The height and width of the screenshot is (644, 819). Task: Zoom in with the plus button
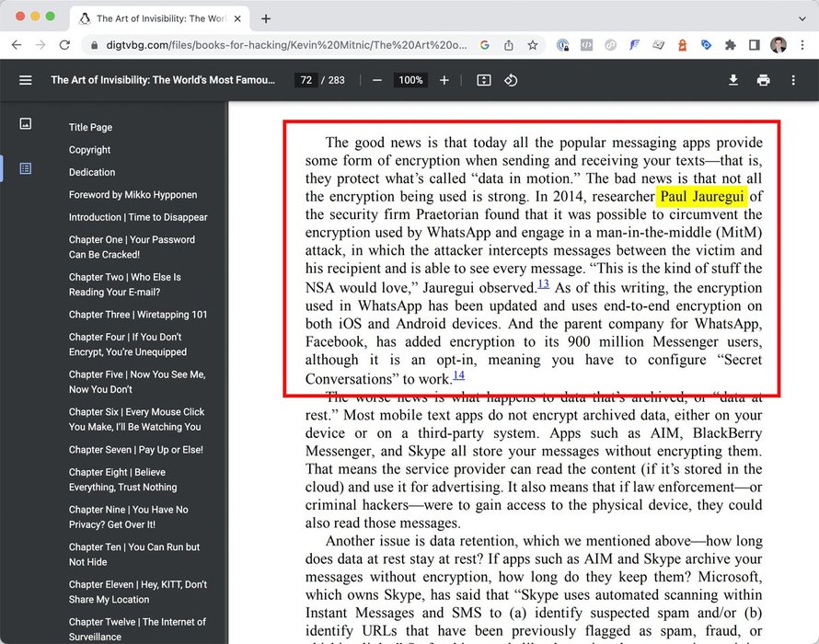click(444, 80)
